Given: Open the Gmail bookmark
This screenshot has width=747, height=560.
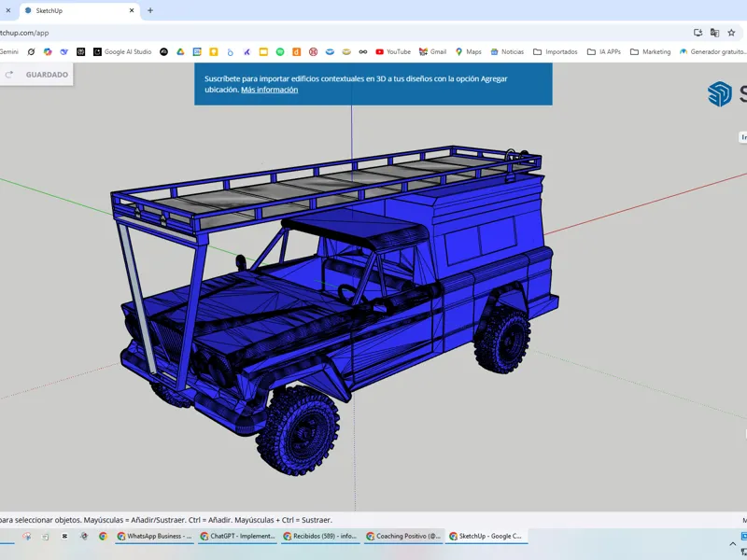Looking at the screenshot, I should (432, 52).
